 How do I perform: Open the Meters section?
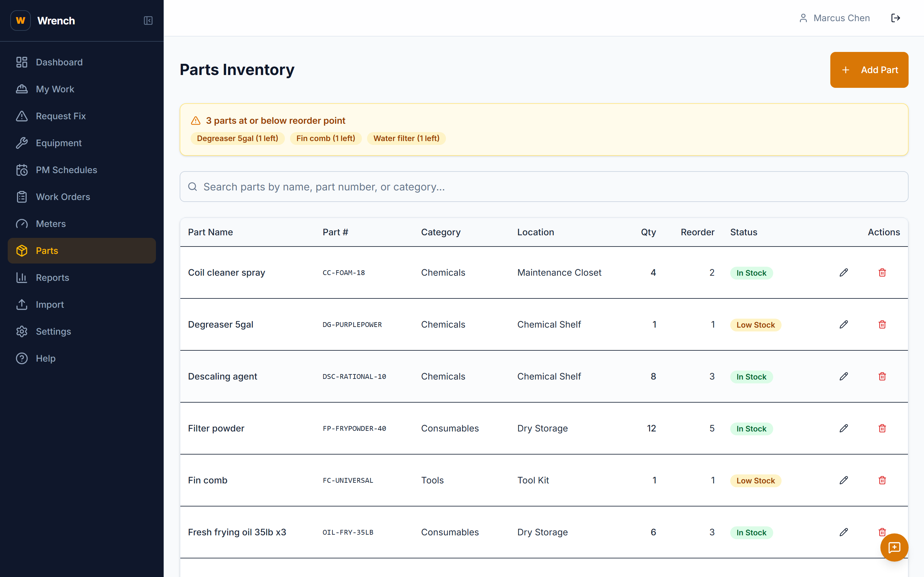click(51, 224)
